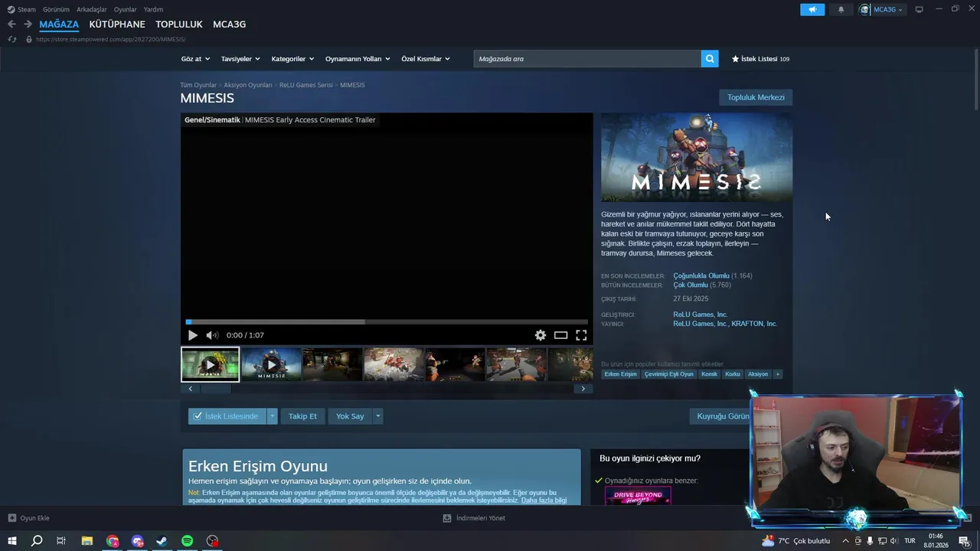Open the Göz at dropdown menu
The height and width of the screenshot is (551, 980).
pos(195,59)
